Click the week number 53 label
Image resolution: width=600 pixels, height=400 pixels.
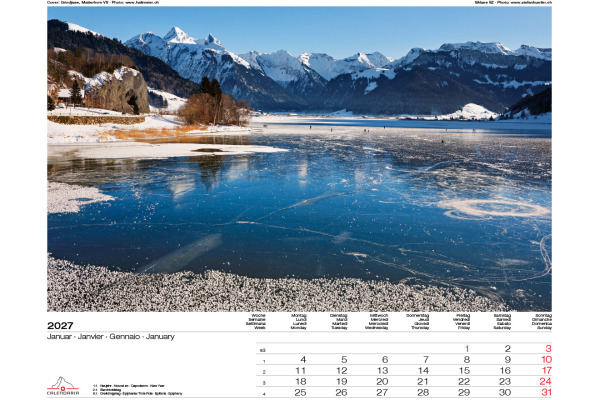tap(262, 350)
